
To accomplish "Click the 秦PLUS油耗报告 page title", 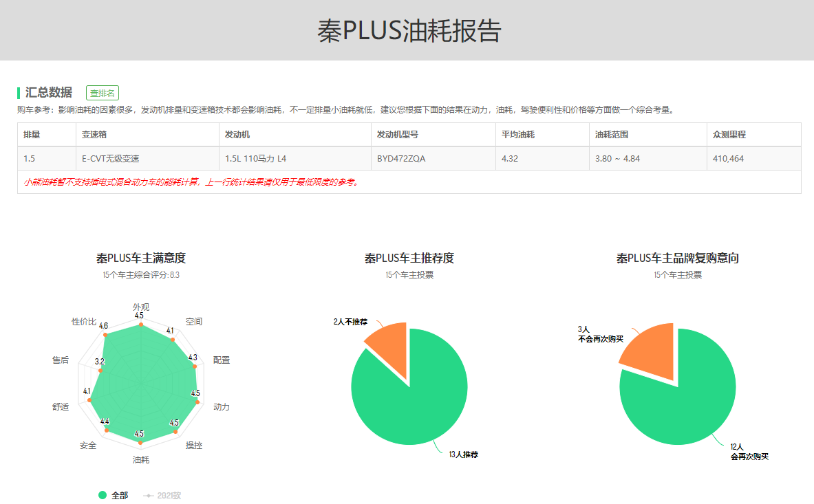I will click(409, 30).
